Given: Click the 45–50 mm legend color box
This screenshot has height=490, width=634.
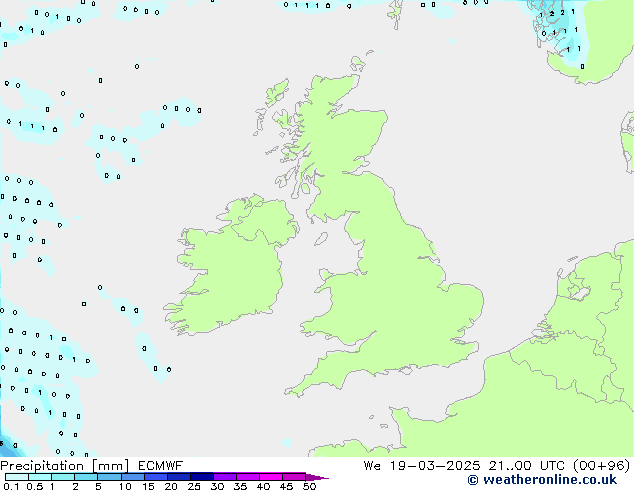Looking at the screenshot, I should coord(294,477).
